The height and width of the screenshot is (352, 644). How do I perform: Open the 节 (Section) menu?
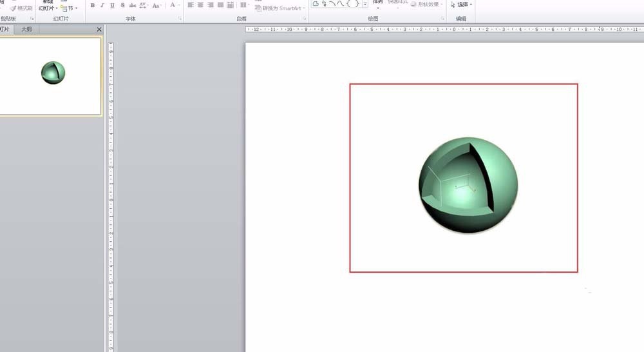[x=69, y=8]
